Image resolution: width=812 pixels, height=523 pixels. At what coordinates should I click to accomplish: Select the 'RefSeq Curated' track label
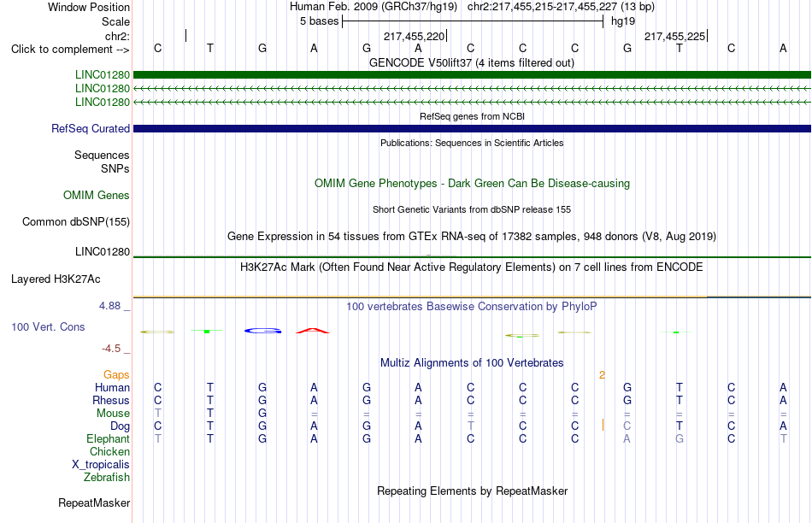[x=90, y=128]
